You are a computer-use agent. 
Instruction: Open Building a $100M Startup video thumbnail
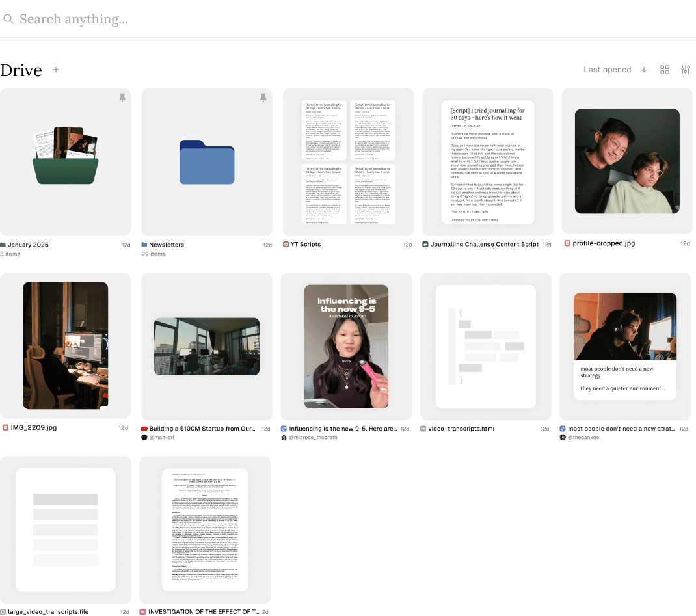[207, 346]
